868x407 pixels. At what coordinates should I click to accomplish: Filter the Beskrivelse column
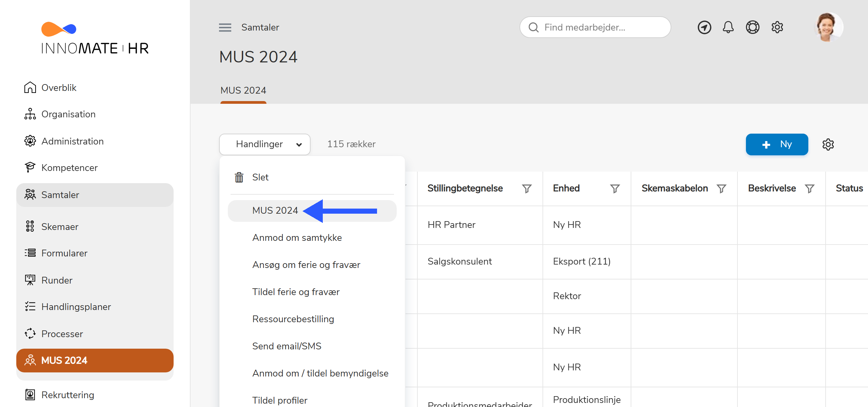[x=809, y=189]
